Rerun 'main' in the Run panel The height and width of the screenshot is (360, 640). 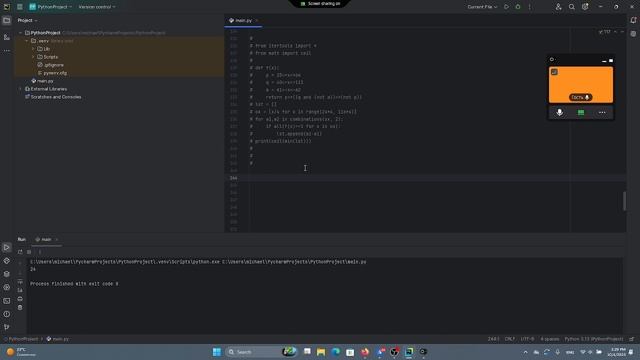(20, 252)
